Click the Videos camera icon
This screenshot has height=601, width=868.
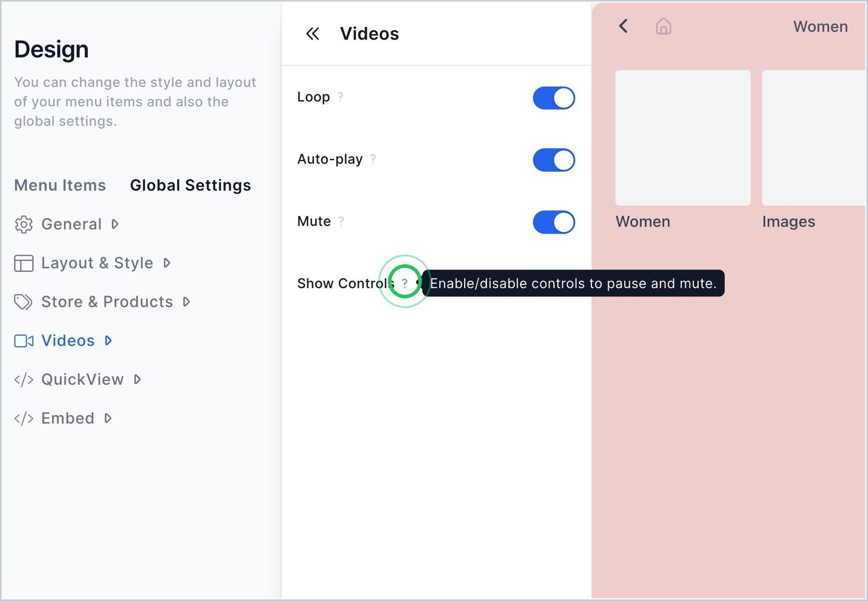click(x=24, y=341)
